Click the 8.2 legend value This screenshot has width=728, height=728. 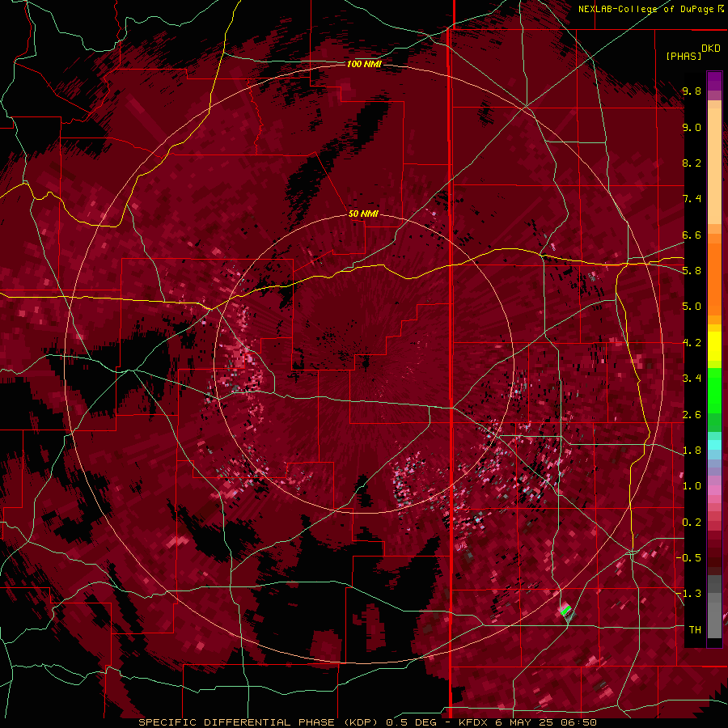(692, 163)
